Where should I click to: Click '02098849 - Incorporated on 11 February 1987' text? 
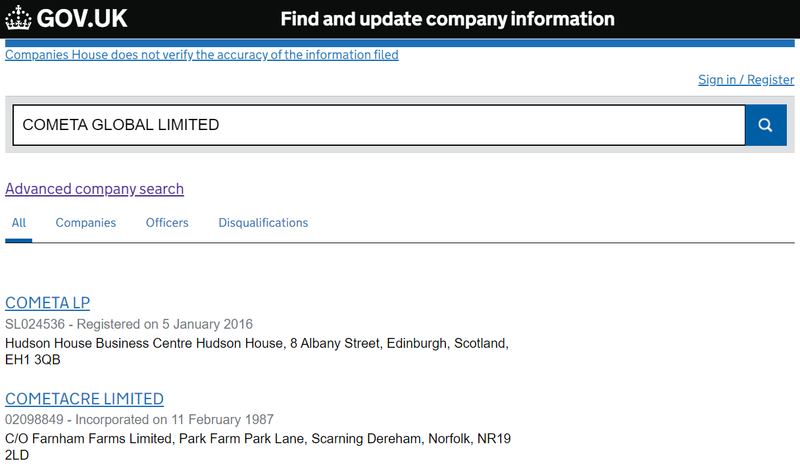[x=139, y=420]
